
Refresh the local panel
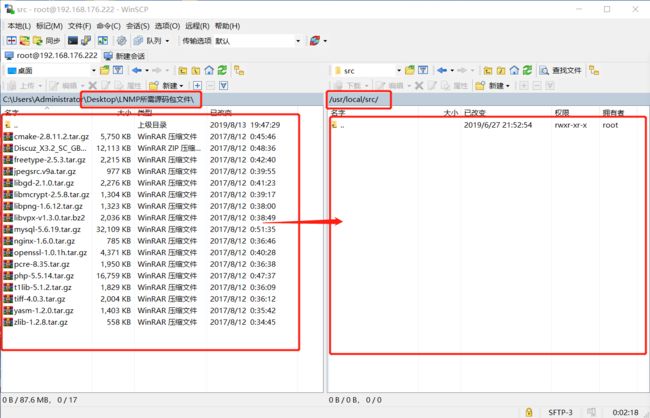point(222,70)
